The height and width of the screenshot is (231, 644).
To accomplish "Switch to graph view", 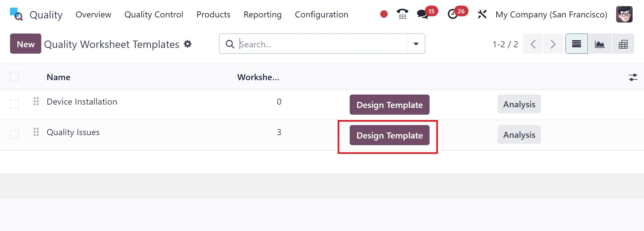I will pyautogui.click(x=600, y=44).
